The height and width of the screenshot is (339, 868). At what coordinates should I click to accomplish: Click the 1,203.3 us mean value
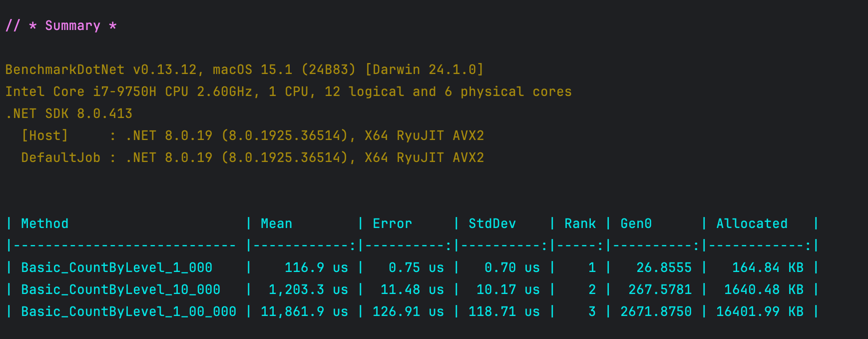pos(308,289)
